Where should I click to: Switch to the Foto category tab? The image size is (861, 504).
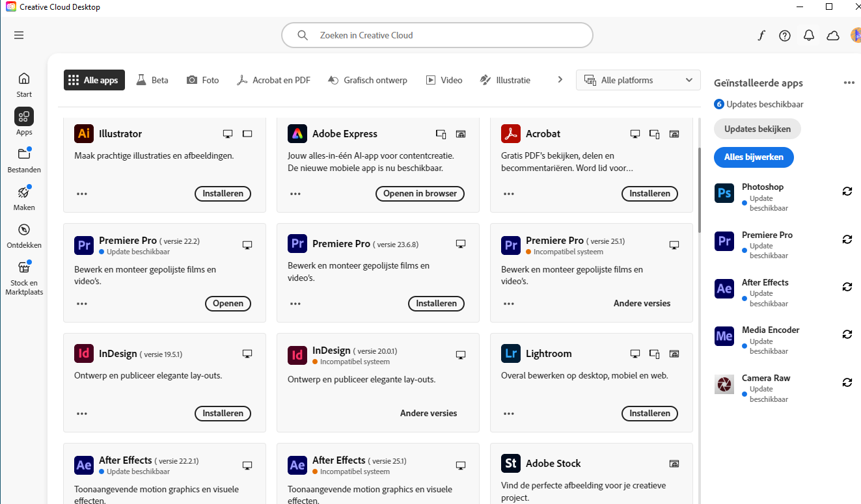pos(202,79)
